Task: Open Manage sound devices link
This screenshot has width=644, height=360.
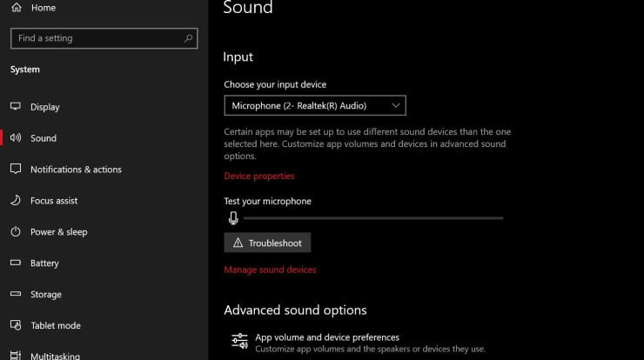Action: tap(271, 270)
